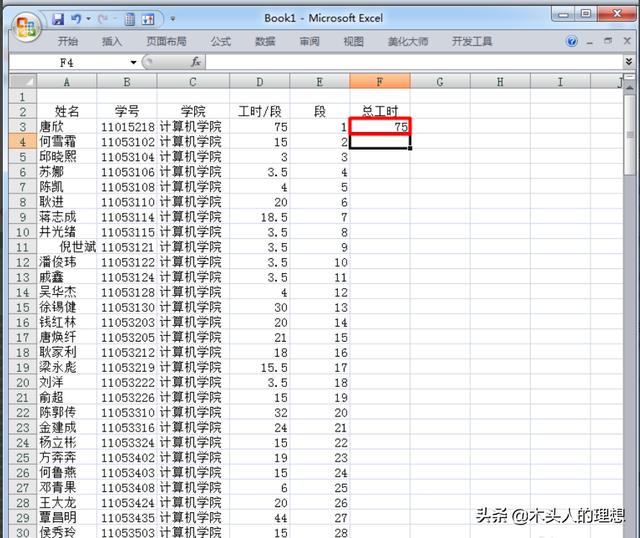Switch to the 视图 tab
640x538 pixels.
click(353, 41)
